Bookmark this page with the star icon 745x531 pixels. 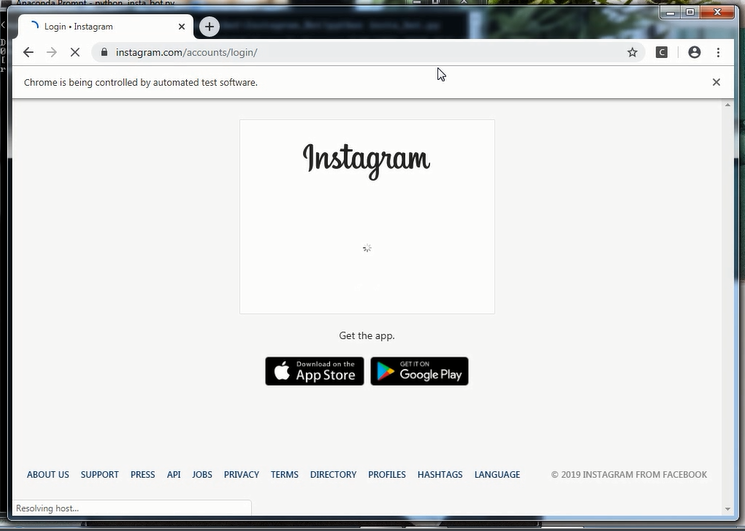632,52
